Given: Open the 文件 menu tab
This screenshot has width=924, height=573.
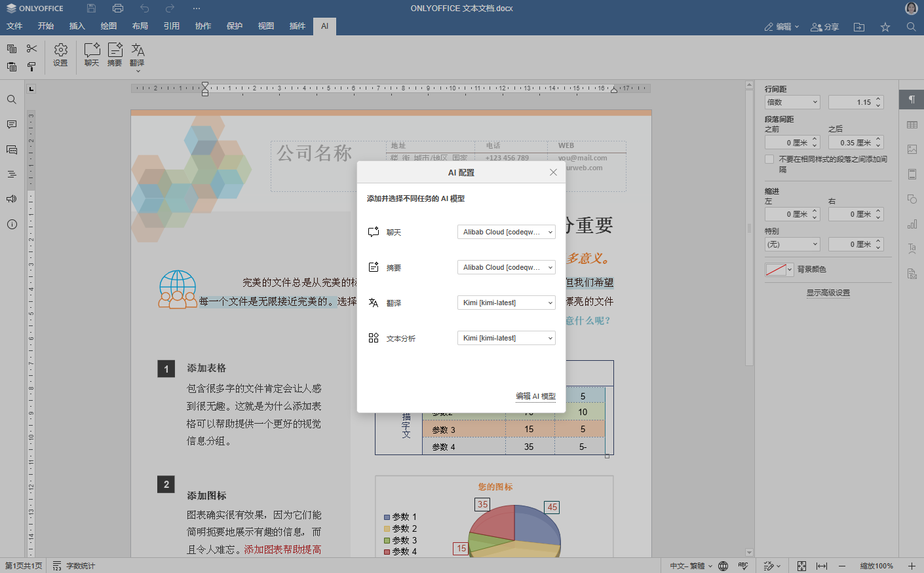Looking at the screenshot, I should (14, 26).
